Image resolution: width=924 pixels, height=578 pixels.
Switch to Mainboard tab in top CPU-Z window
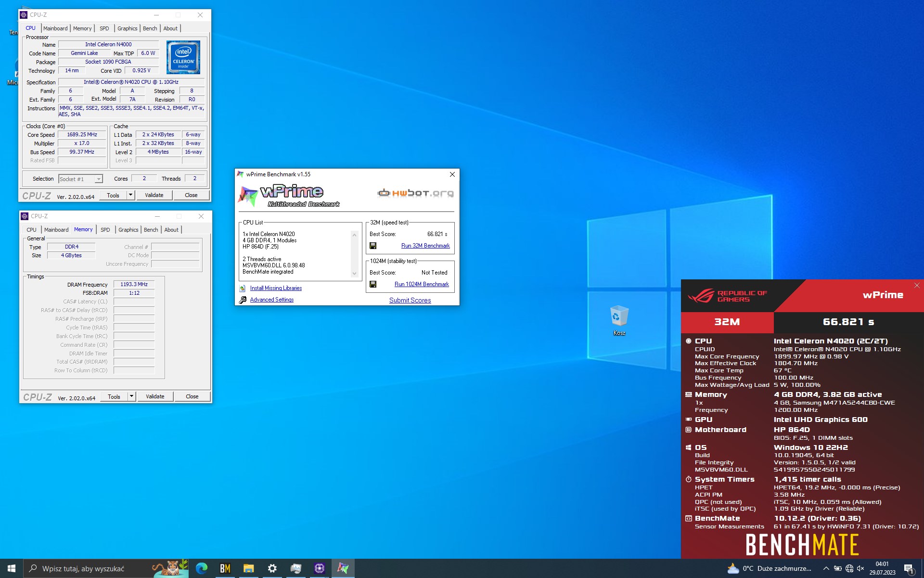tap(55, 28)
